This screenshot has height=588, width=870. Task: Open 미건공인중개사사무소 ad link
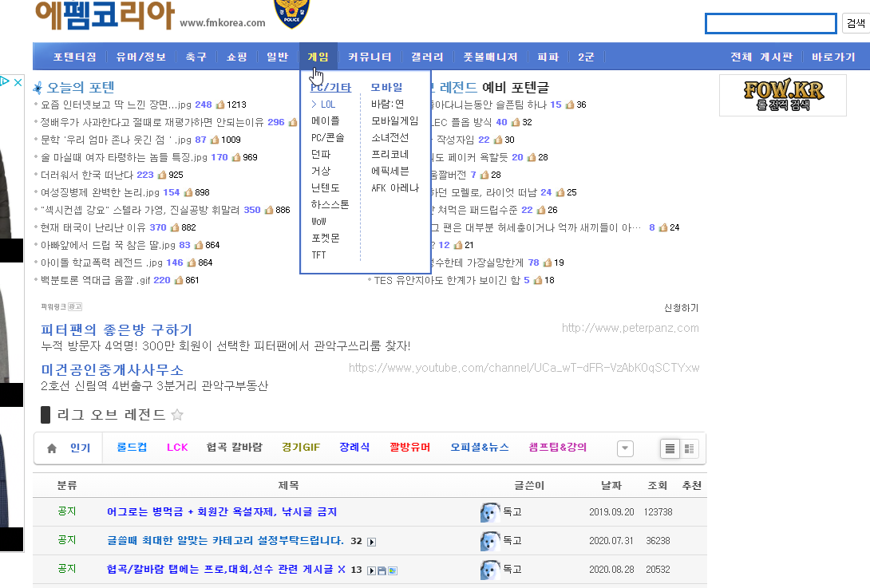[112, 370]
